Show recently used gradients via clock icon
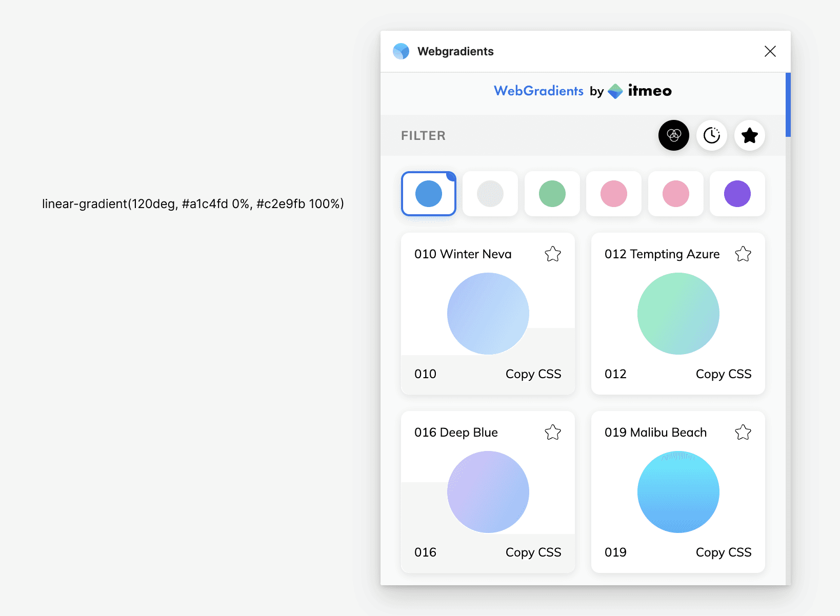Image resolution: width=840 pixels, height=616 pixels. (x=711, y=135)
